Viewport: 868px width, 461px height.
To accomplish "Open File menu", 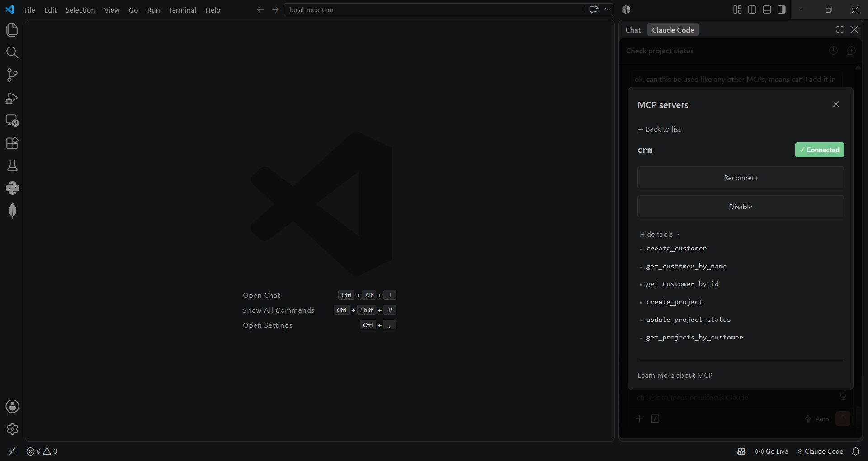I will tap(30, 10).
